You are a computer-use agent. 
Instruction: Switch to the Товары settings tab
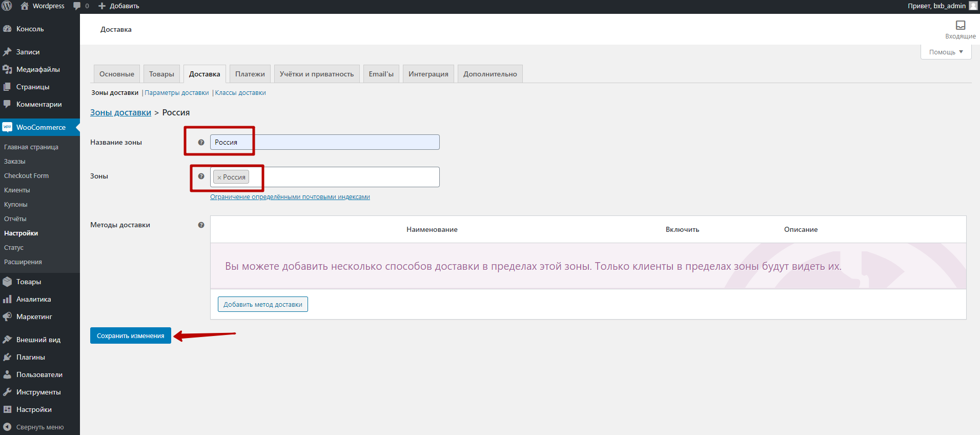[x=161, y=74]
